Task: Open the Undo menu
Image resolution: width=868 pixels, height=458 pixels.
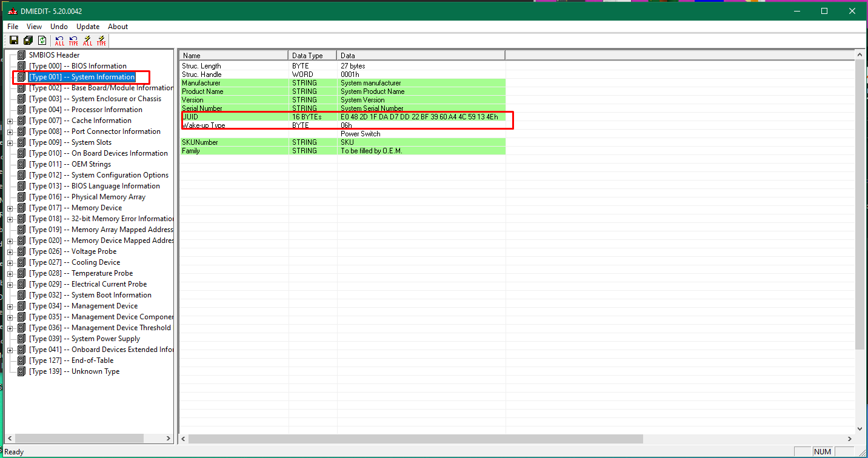Action: (59, 27)
